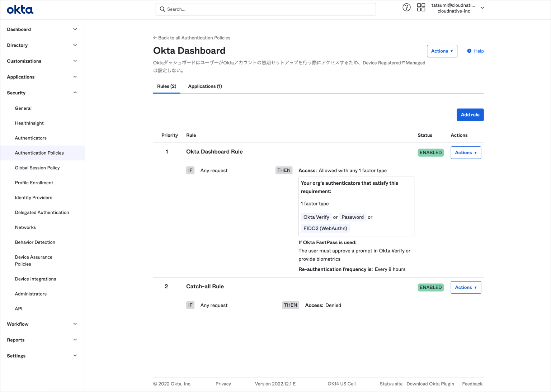This screenshot has width=551, height=392.
Task: Click the Okta Verify authenticator chip
Action: (x=316, y=217)
